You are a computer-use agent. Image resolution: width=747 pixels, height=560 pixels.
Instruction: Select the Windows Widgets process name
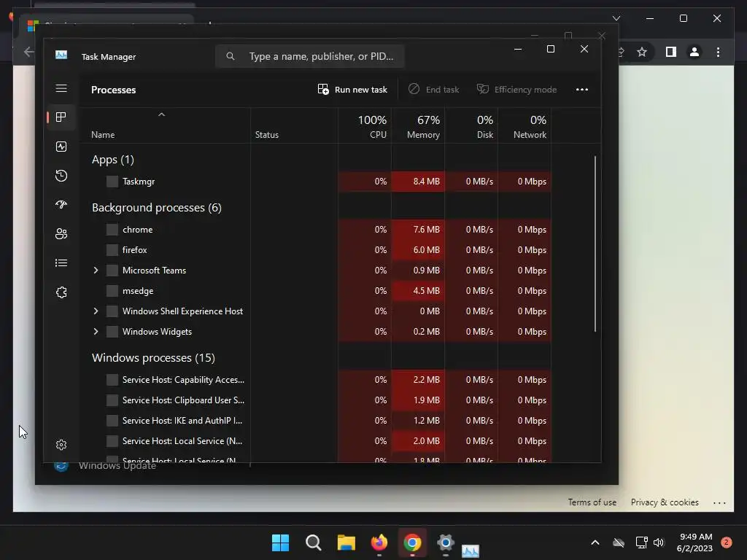(x=158, y=332)
